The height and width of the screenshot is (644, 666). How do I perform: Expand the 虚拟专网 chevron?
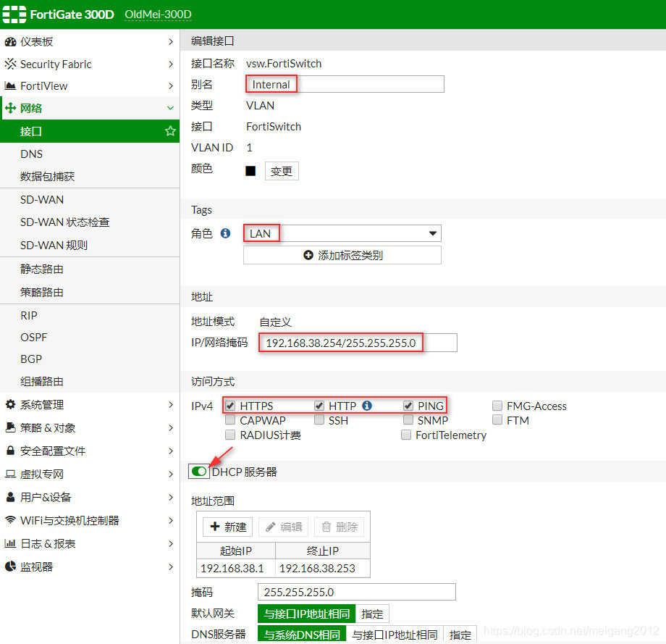tap(170, 474)
